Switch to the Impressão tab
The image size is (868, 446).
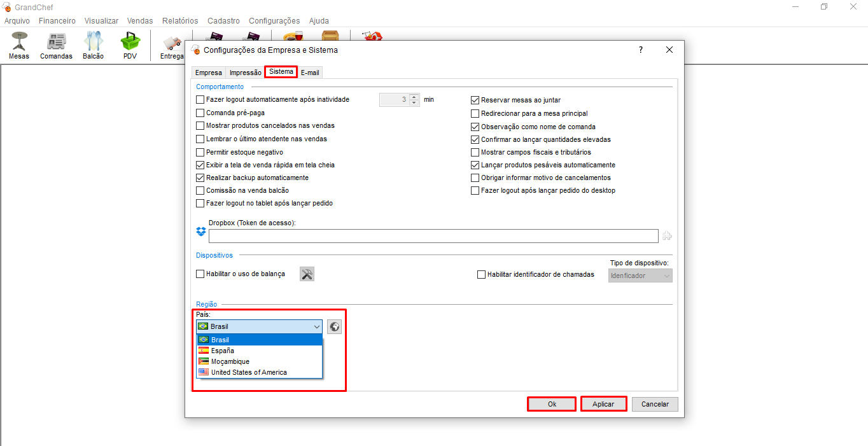click(245, 73)
